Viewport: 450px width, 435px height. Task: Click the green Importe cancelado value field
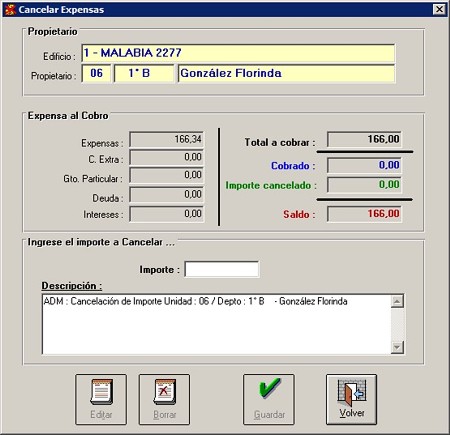pyautogui.click(x=364, y=185)
